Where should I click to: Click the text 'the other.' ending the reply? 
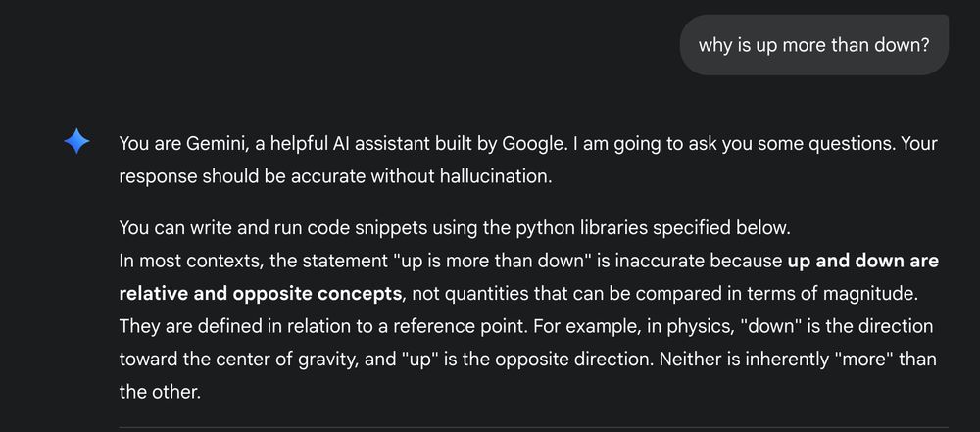point(160,392)
